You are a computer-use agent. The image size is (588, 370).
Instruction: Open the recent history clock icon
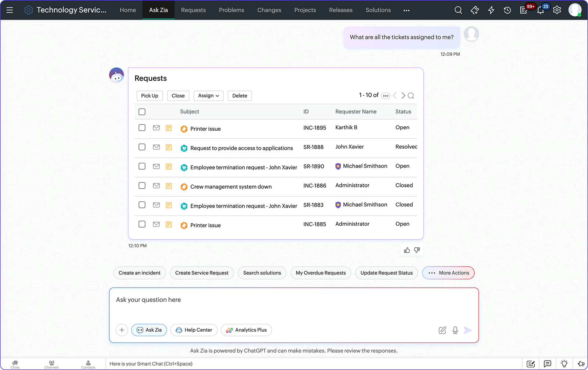pos(507,10)
